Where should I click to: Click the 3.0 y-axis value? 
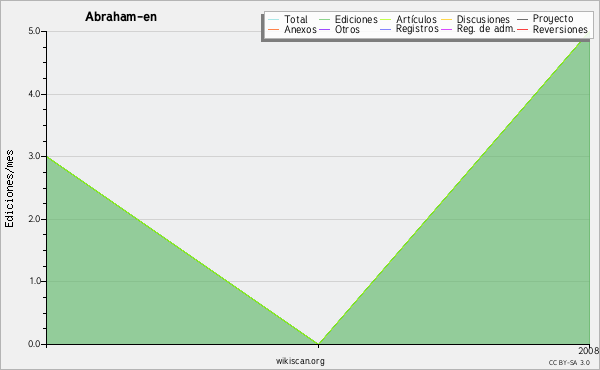(x=34, y=156)
